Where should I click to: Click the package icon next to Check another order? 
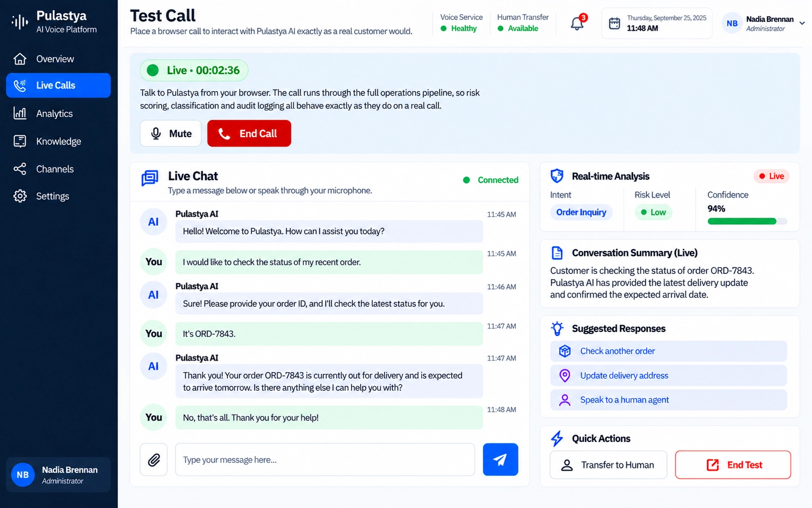click(565, 351)
